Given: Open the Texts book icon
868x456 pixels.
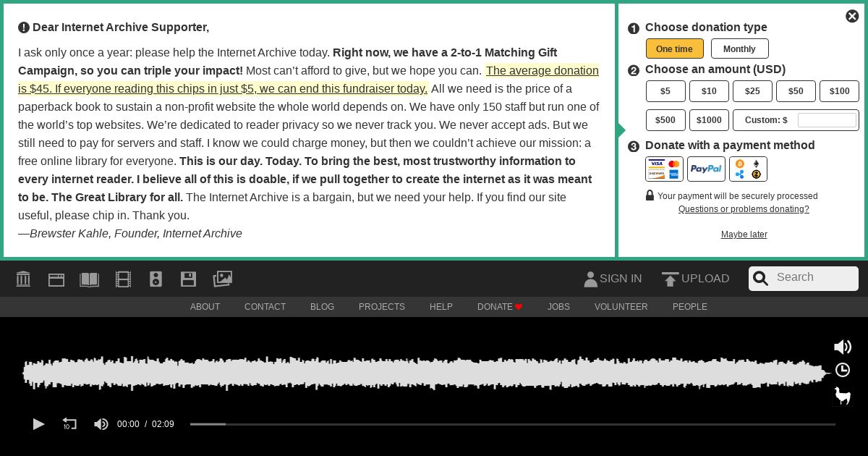Looking at the screenshot, I should 89,279.
